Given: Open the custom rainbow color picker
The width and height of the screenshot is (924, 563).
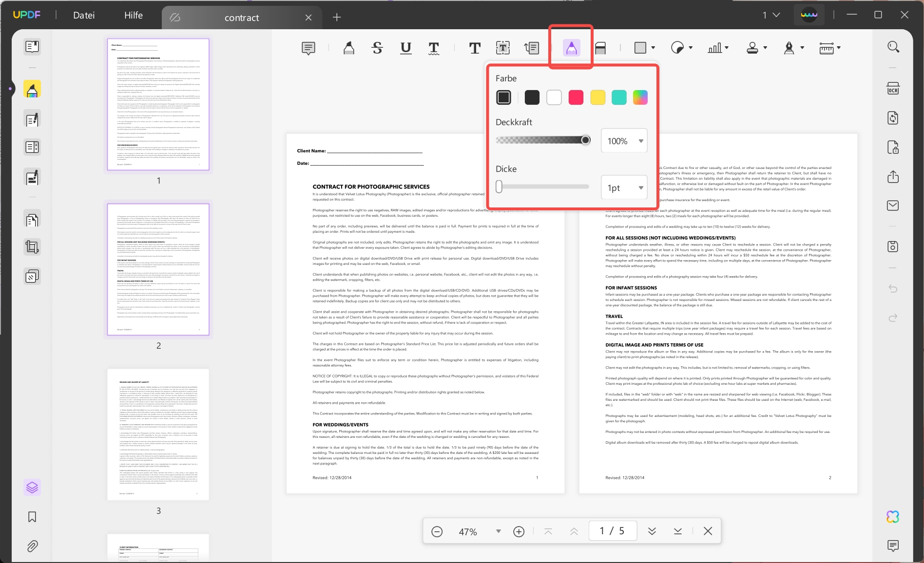Looking at the screenshot, I should 640,97.
